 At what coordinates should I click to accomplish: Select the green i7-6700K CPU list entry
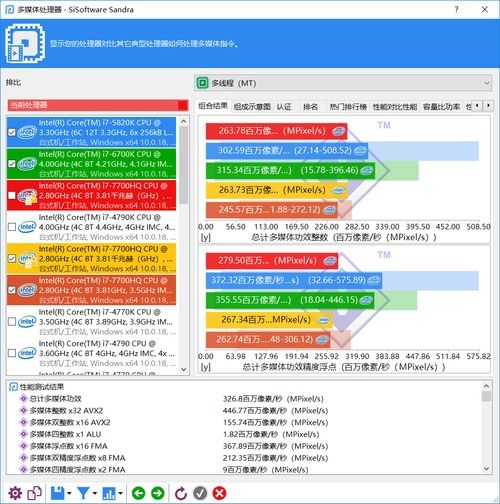coord(91,164)
